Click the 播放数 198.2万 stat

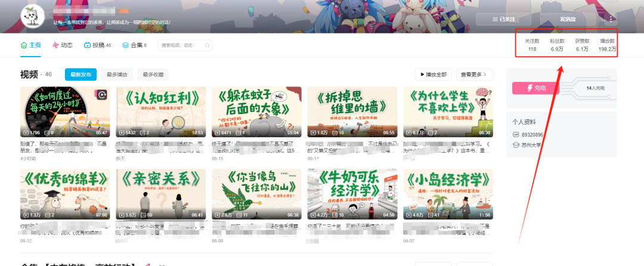coord(608,45)
